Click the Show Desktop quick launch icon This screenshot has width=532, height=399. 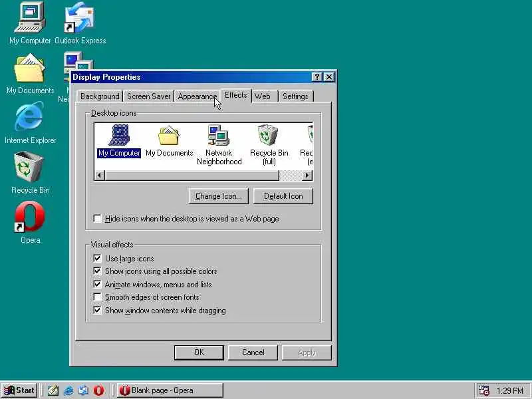coord(53,390)
